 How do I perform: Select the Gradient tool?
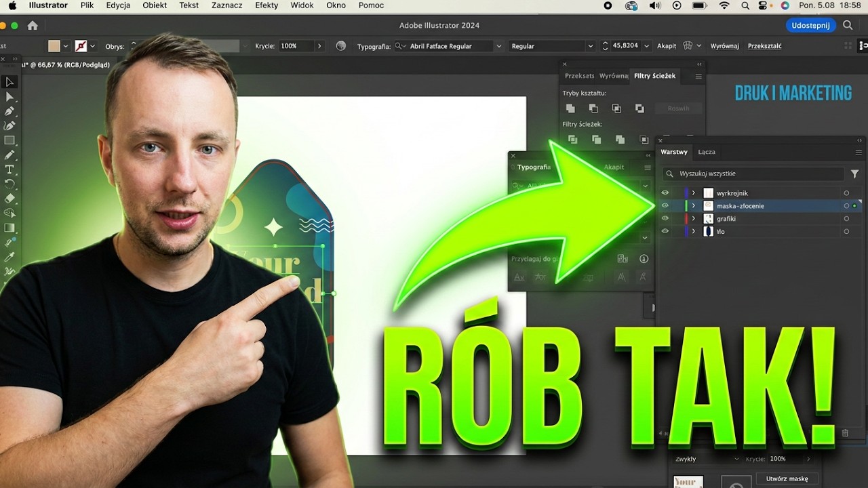pyautogui.click(x=9, y=228)
